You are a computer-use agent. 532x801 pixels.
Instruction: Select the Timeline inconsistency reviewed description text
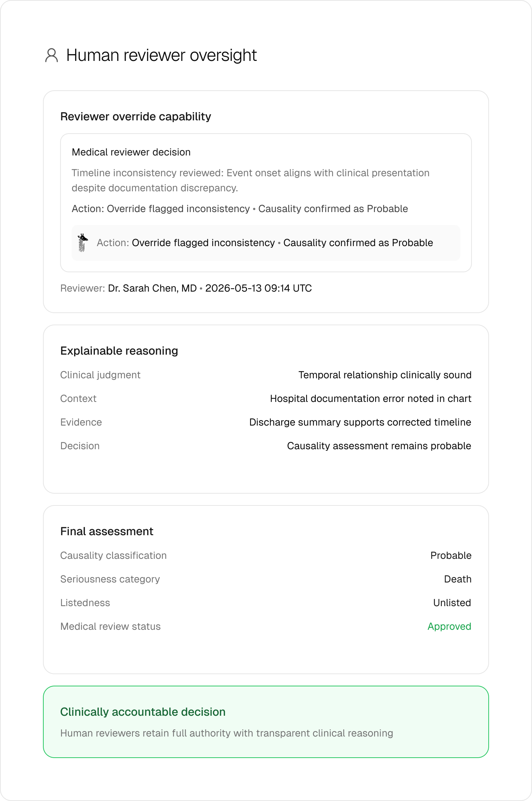[251, 180]
